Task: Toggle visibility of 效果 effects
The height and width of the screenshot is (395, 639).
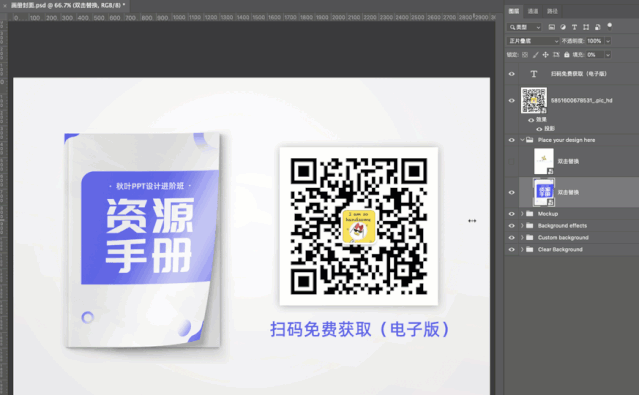Action: [531, 120]
